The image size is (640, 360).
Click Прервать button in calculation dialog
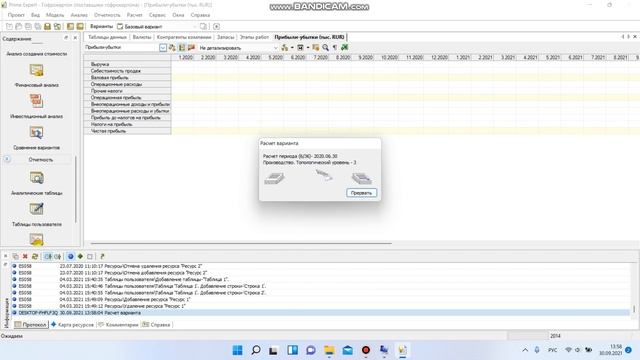362,193
